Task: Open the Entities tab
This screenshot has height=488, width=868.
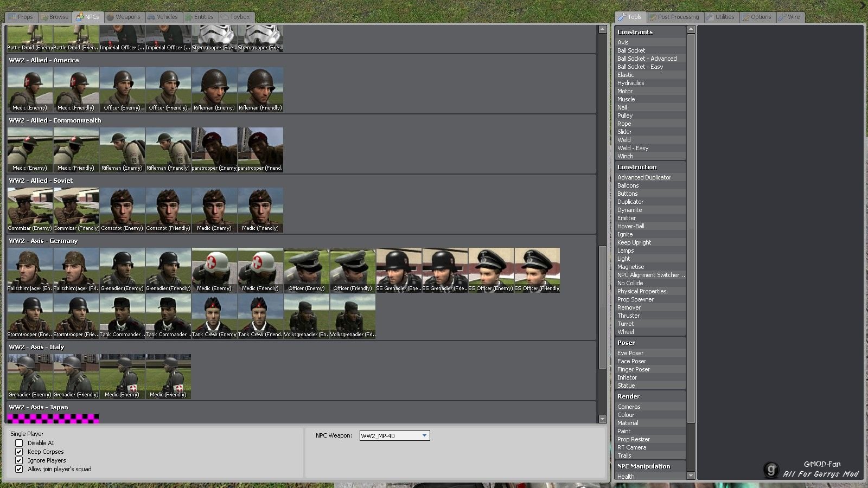Action: 200,17
